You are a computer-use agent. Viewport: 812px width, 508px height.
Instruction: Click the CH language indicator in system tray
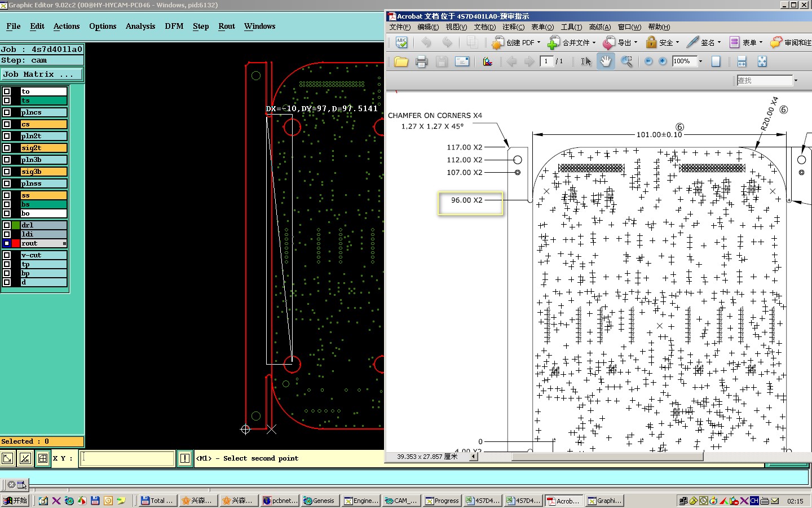[754, 501]
